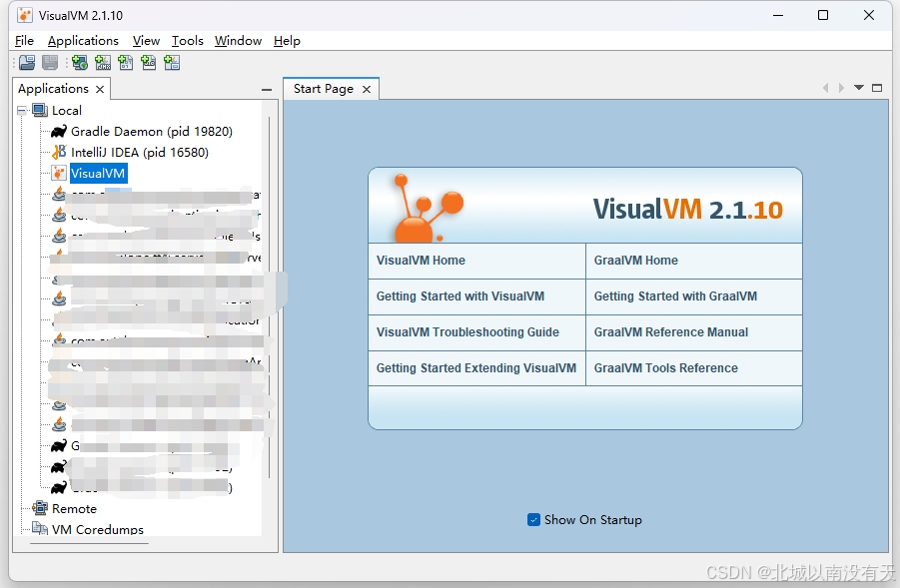The width and height of the screenshot is (900, 588).
Task: Uncheck the Show On Startup checkbox
Action: [533, 520]
